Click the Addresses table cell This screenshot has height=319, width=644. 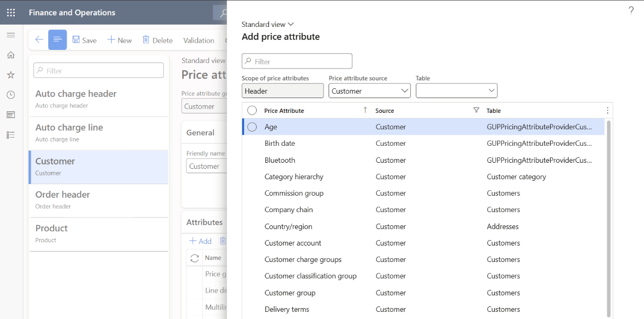pos(502,226)
